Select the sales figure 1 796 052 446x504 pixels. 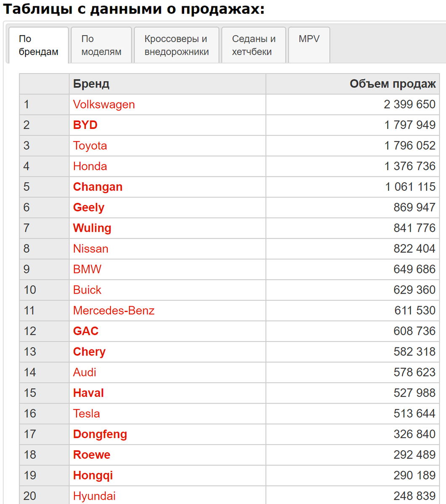click(x=410, y=146)
